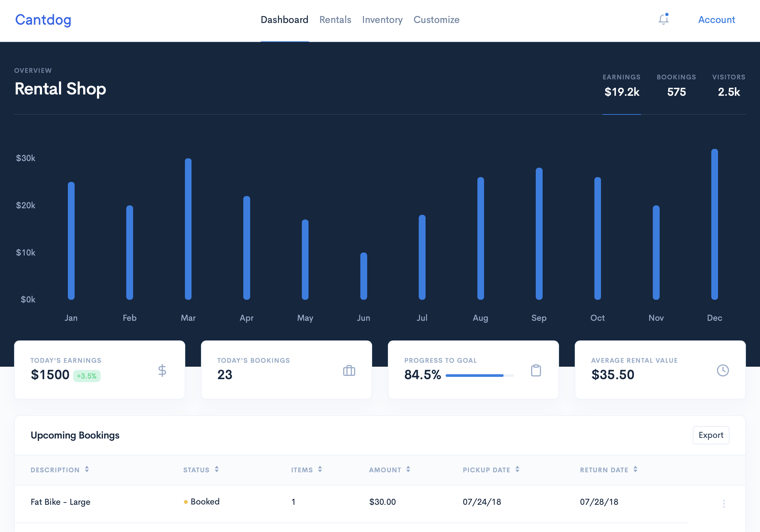Select the Bookings overview metric tab
Screen dimensions: 760x532
pos(676,87)
